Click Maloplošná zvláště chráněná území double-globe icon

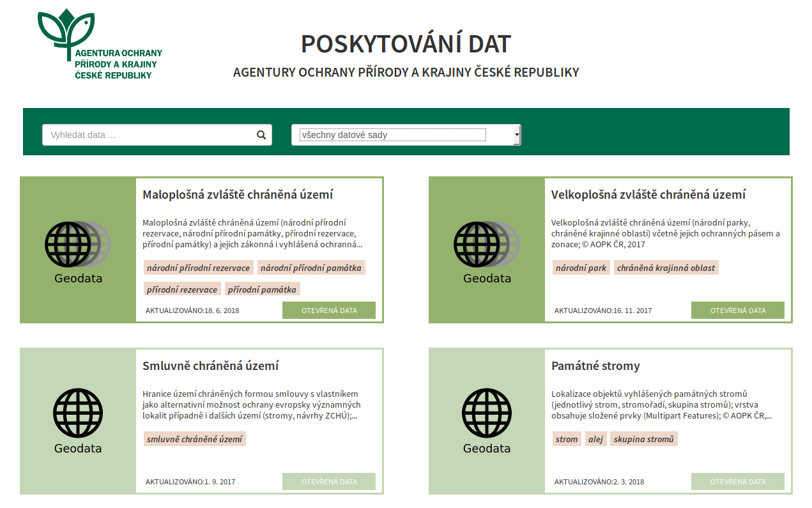(x=78, y=244)
